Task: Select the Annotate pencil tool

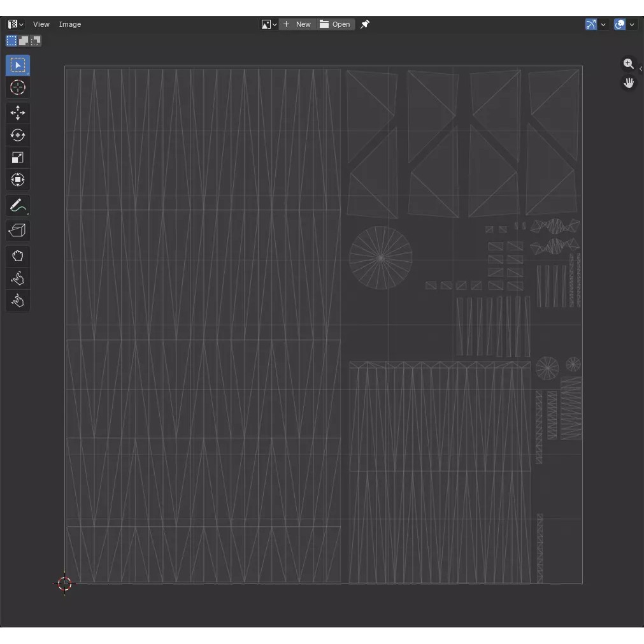Action: click(18, 206)
